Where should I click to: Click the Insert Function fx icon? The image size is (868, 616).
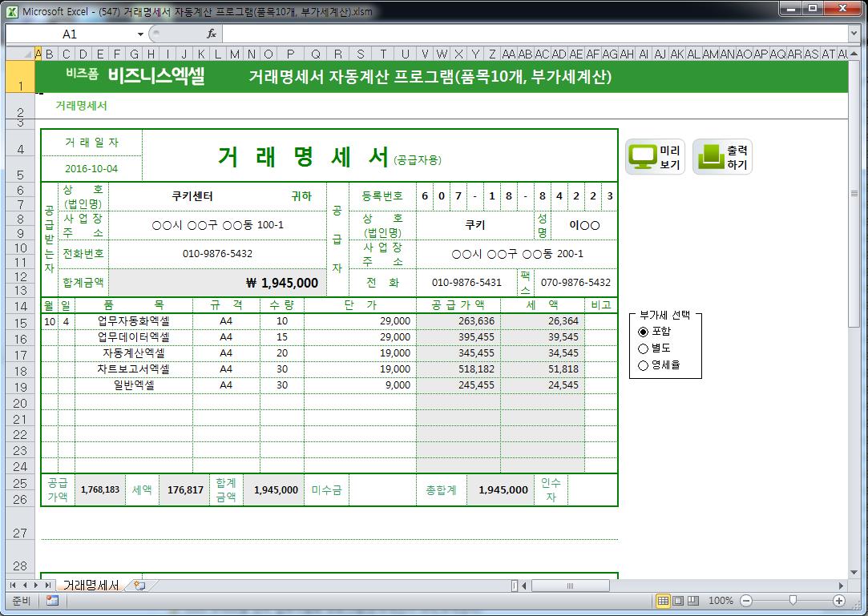coord(212,34)
